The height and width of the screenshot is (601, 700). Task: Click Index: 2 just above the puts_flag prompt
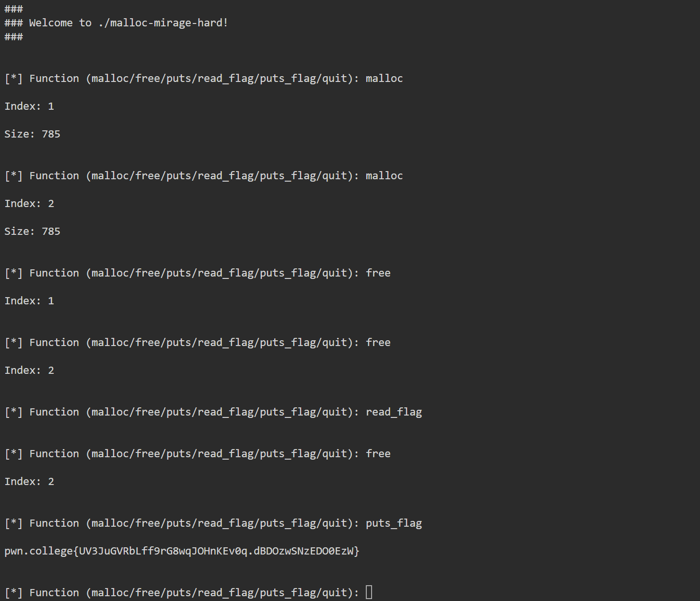click(29, 482)
